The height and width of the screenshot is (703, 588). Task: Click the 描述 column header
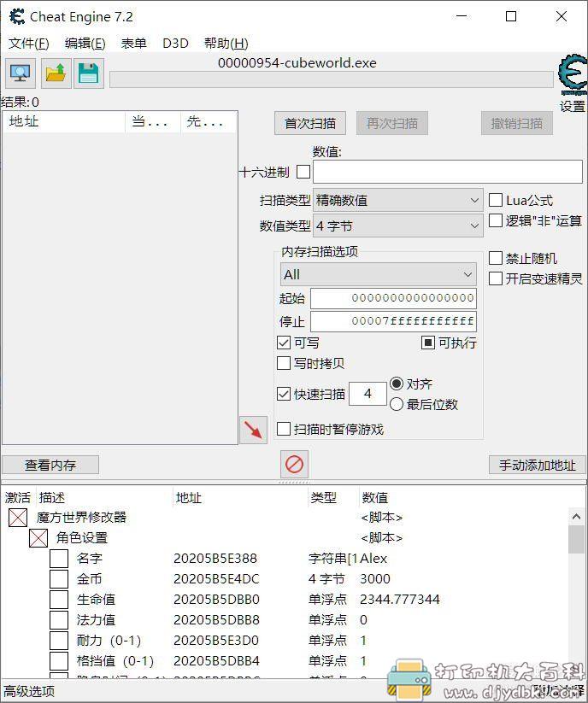pyautogui.click(x=103, y=498)
